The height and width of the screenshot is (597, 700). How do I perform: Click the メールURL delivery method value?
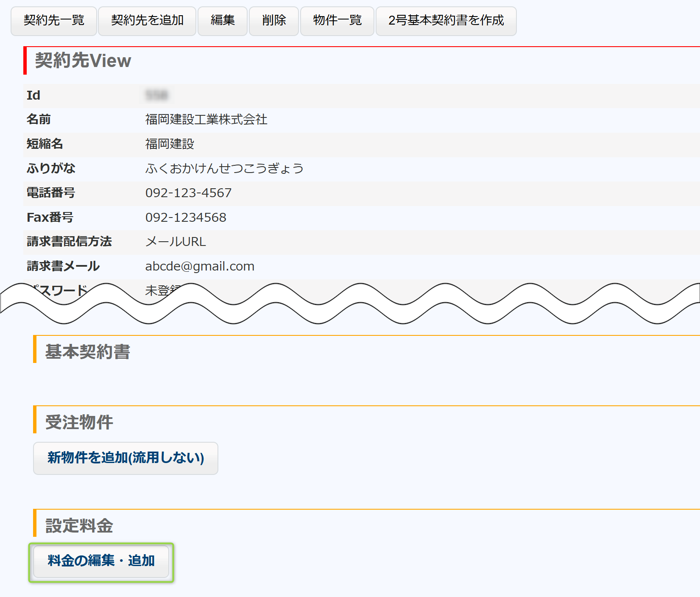176,242
